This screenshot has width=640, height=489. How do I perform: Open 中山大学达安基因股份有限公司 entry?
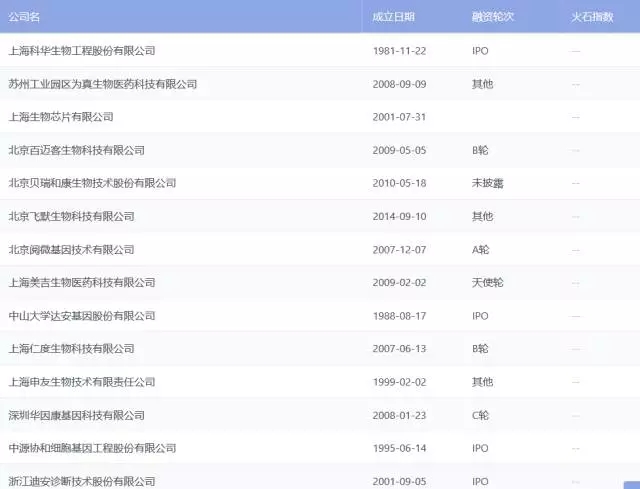pos(82,316)
